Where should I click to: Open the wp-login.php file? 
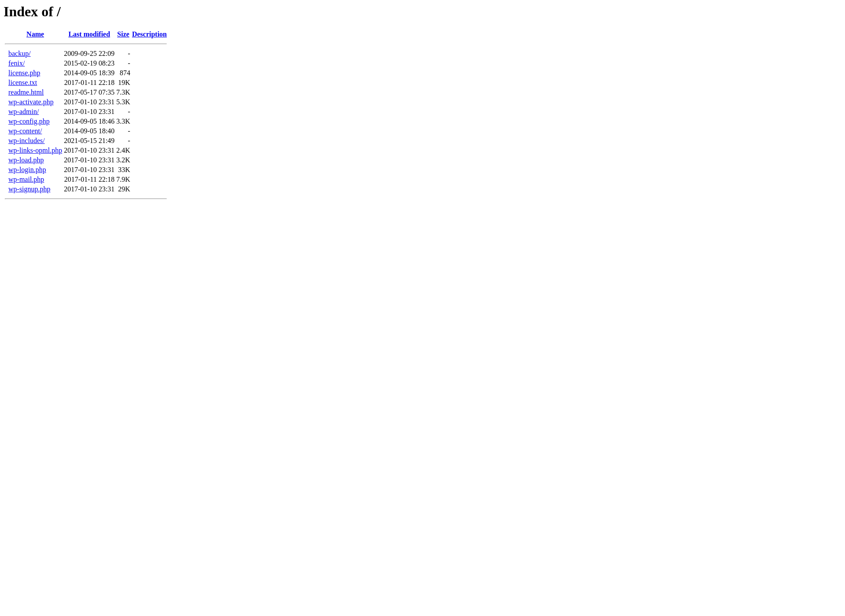pyautogui.click(x=27, y=169)
